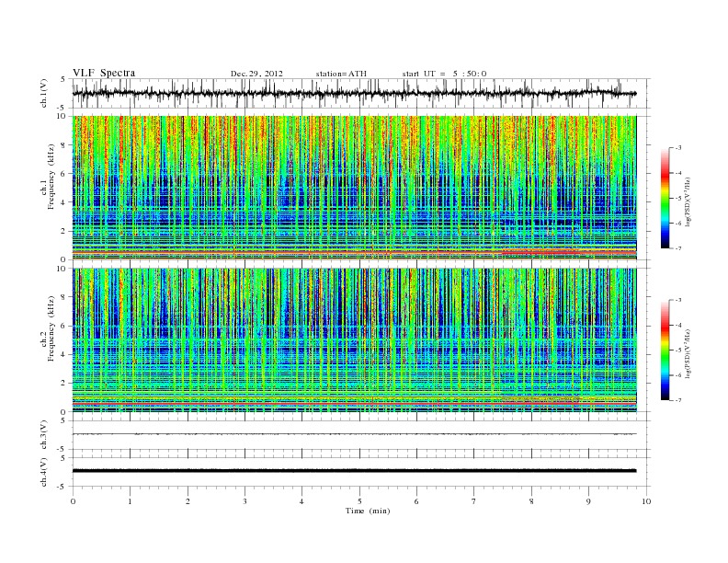Select the "start UT = 5 :50: 0" label
The height and width of the screenshot is (563, 728).
click(444, 74)
